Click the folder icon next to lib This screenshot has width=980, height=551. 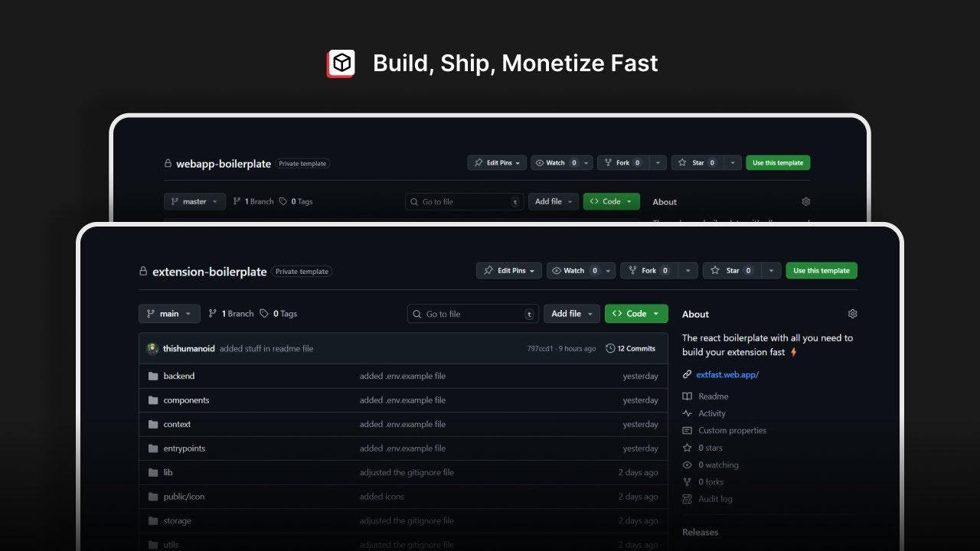pyautogui.click(x=153, y=472)
